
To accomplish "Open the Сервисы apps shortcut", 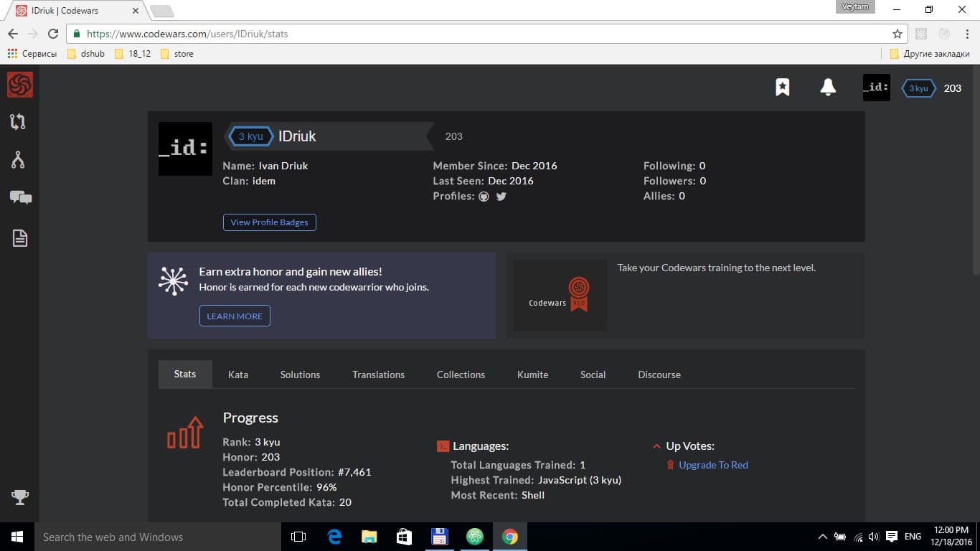I will (x=32, y=54).
